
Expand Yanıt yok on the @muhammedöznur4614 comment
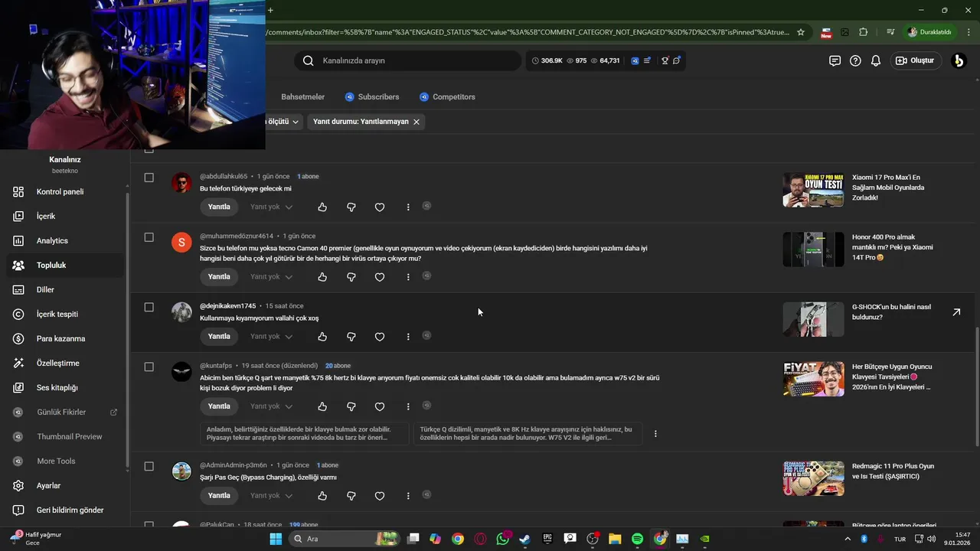271,277
